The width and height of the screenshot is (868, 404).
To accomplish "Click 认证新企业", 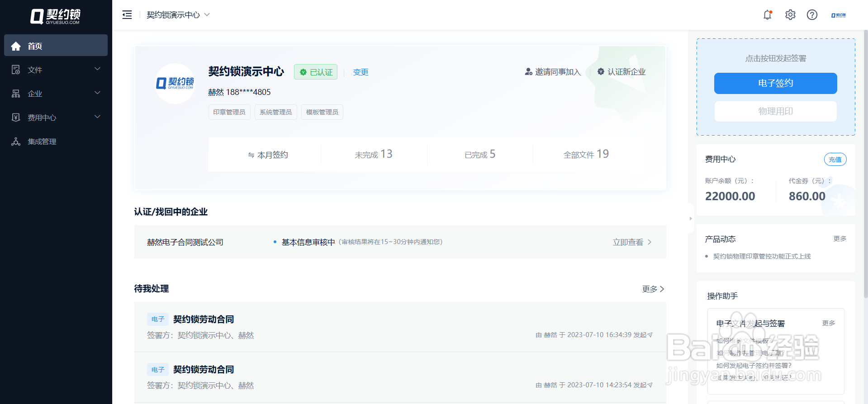I will [621, 72].
